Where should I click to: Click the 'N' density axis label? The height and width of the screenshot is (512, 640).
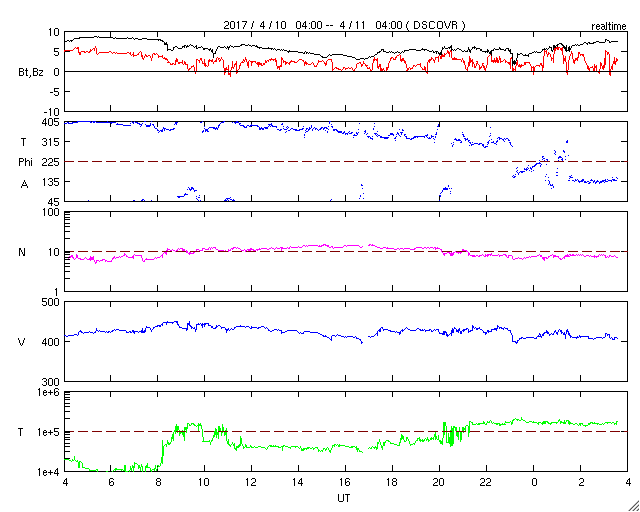pyautogui.click(x=22, y=252)
